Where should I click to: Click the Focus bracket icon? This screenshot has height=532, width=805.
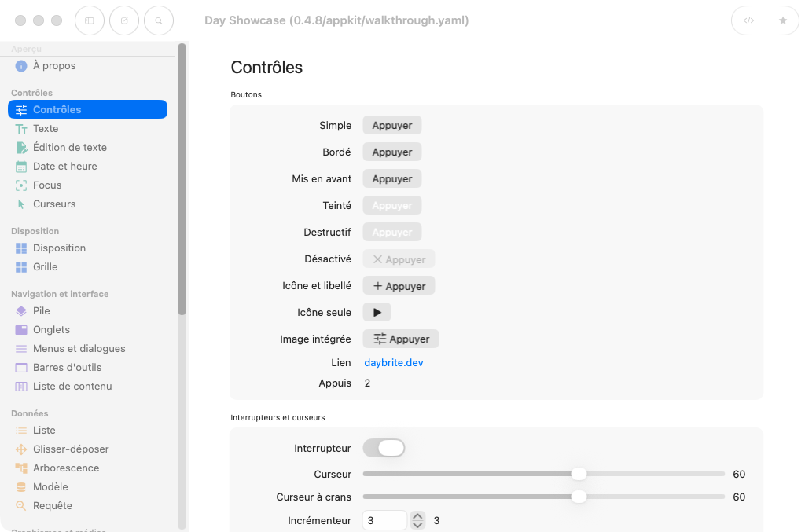click(x=21, y=185)
